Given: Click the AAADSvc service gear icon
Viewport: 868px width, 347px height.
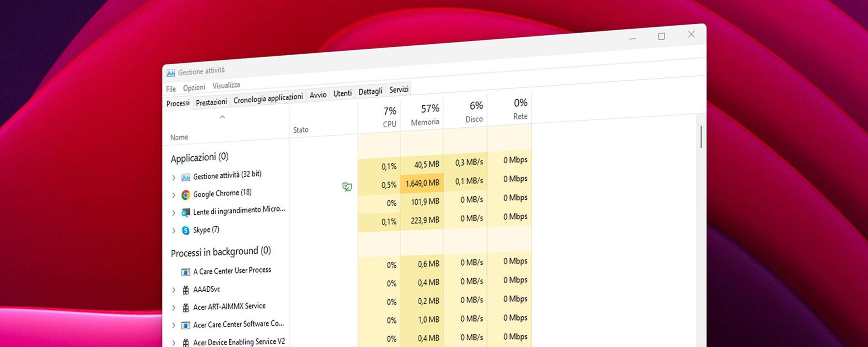Looking at the screenshot, I should pos(185,290).
